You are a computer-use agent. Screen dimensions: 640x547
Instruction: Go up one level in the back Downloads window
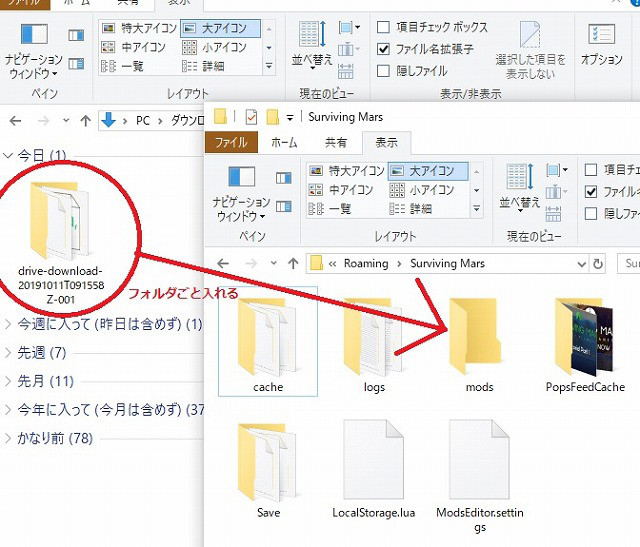coord(85,121)
